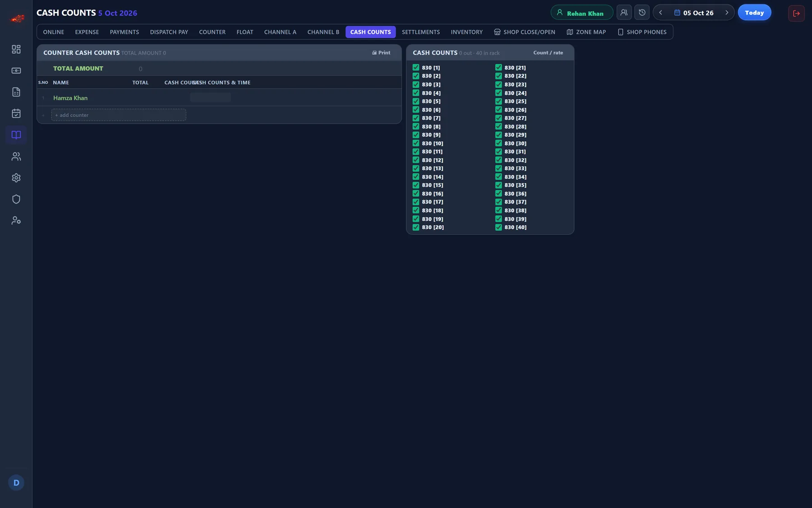The image size is (812, 508).
Task: Select the Inventory tab
Action: click(466, 32)
